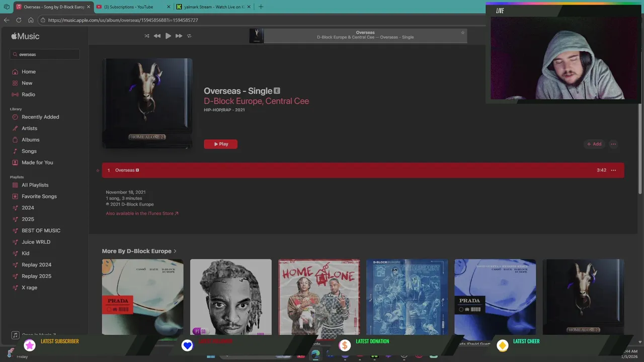Skip to the next track
Screen dimensions: 644x362
pyautogui.click(x=179, y=36)
